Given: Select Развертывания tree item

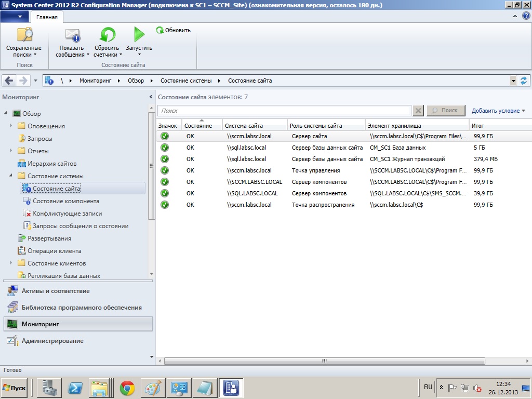Looking at the screenshot, I should (49, 238).
